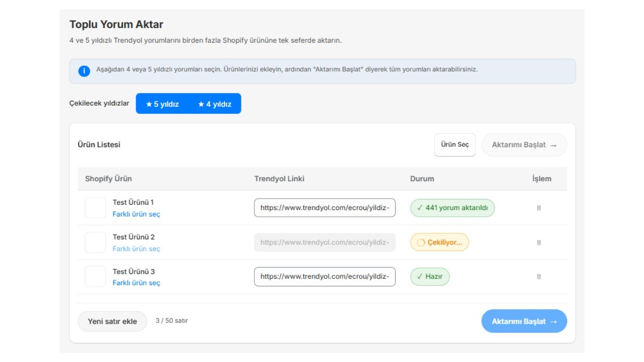Click the '441 yorum aktarıldı' status badge
The height and width of the screenshot is (362, 644).
(x=452, y=208)
